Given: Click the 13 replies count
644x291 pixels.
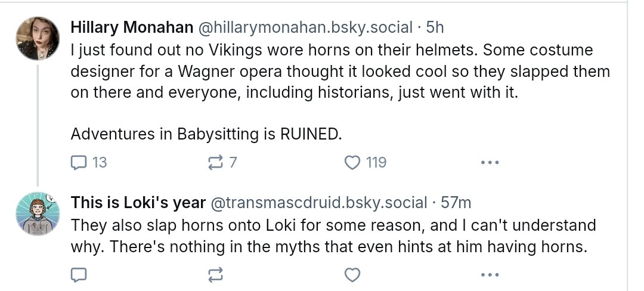Looking at the screenshot, I should tap(100, 162).
